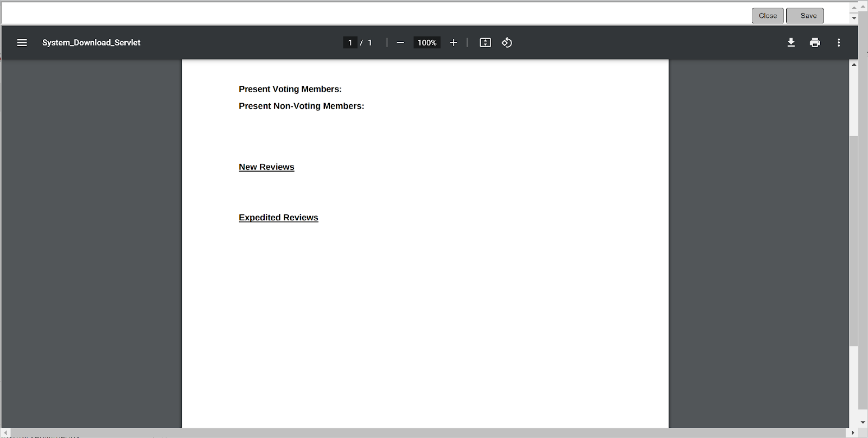The width and height of the screenshot is (868, 438).
Task: Download the PDF file
Action: [x=791, y=42]
